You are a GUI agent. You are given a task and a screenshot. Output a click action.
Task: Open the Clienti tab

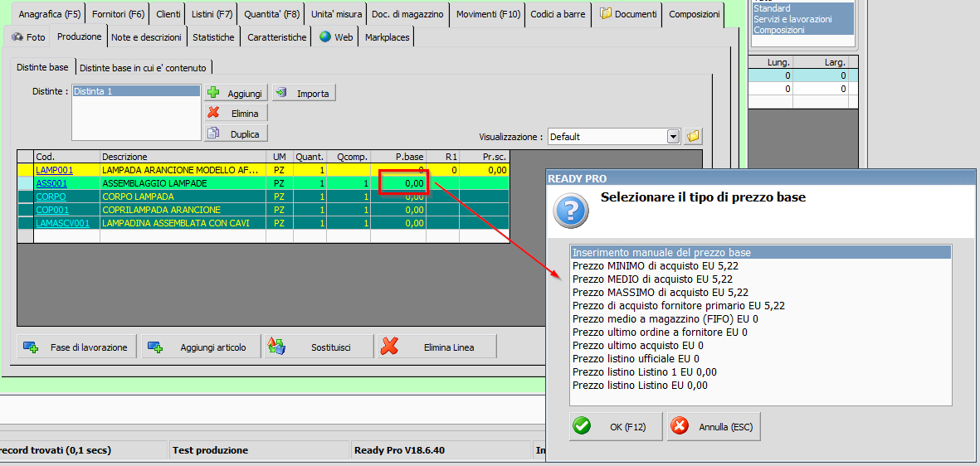168,14
